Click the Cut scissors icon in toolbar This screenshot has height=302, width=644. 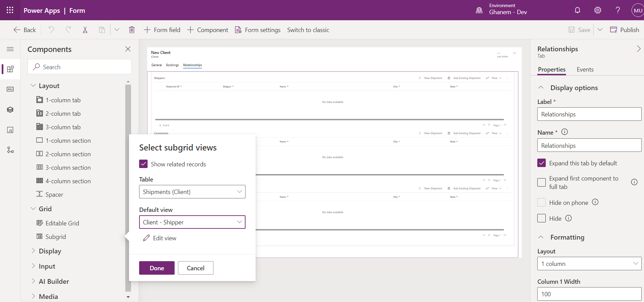click(85, 30)
